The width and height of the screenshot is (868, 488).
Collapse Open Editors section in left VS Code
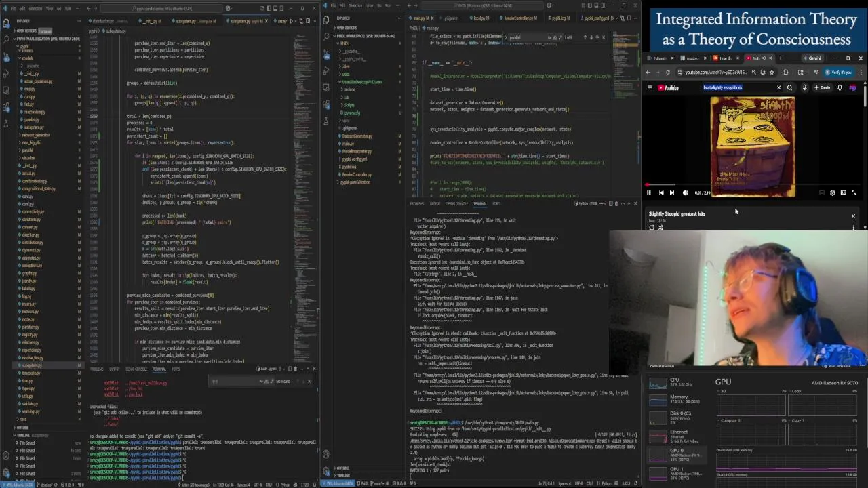(27, 31)
